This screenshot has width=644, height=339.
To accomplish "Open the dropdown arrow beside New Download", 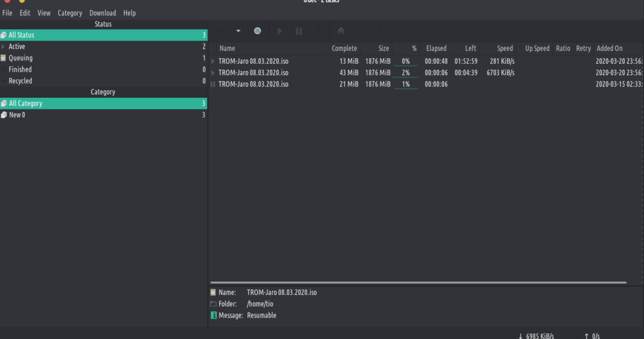I will [238, 31].
